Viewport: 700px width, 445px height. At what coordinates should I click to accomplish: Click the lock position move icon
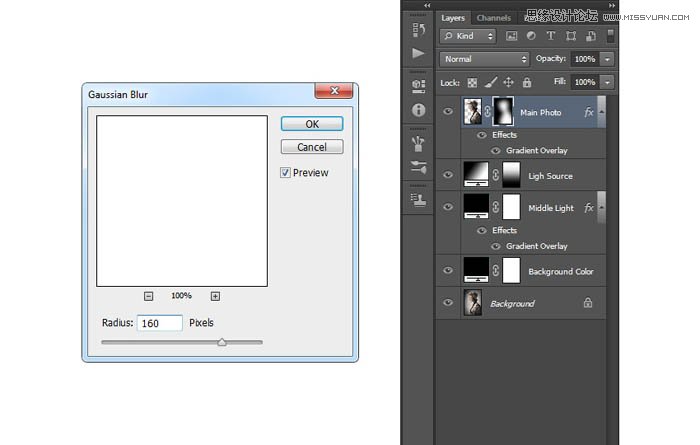(x=508, y=82)
